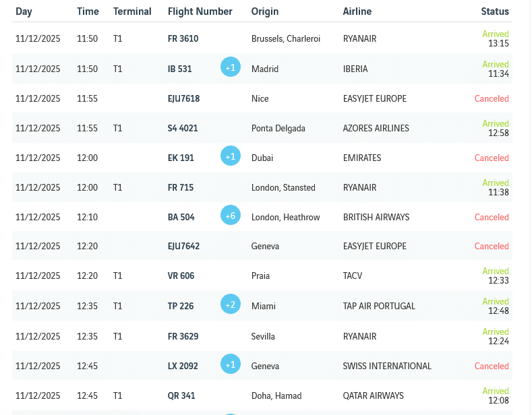Click flight FR 3629 from Sevilla
Image resolution: width=532 pixels, height=415 pixels.
tap(183, 336)
